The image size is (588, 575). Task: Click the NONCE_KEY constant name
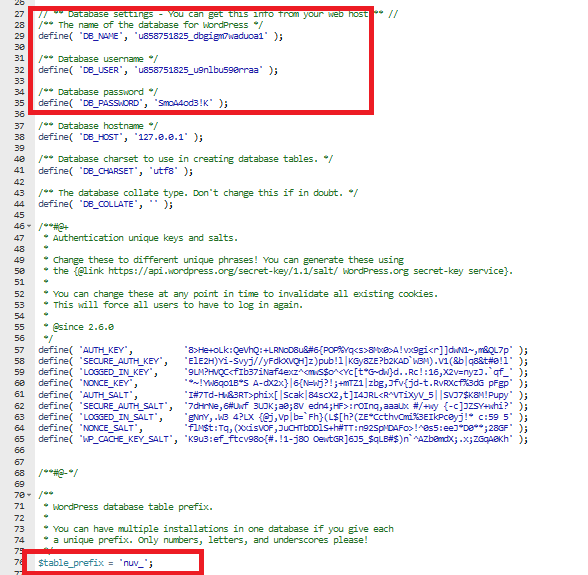106,383
